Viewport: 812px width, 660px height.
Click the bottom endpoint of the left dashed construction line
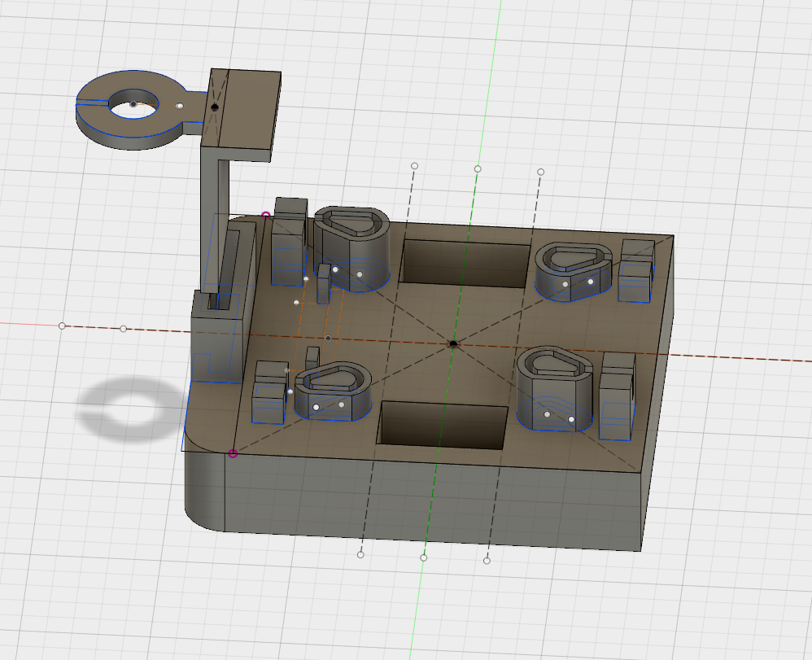click(x=360, y=555)
